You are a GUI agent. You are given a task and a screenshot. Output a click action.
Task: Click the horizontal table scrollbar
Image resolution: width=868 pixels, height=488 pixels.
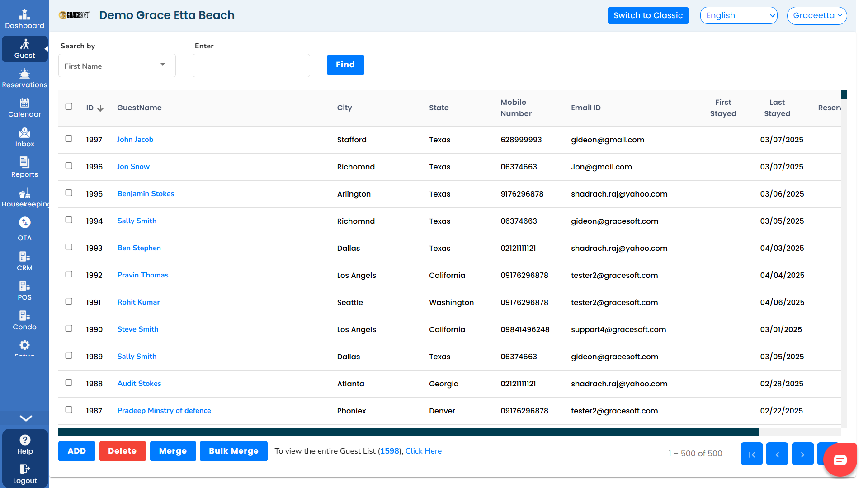pos(408,432)
